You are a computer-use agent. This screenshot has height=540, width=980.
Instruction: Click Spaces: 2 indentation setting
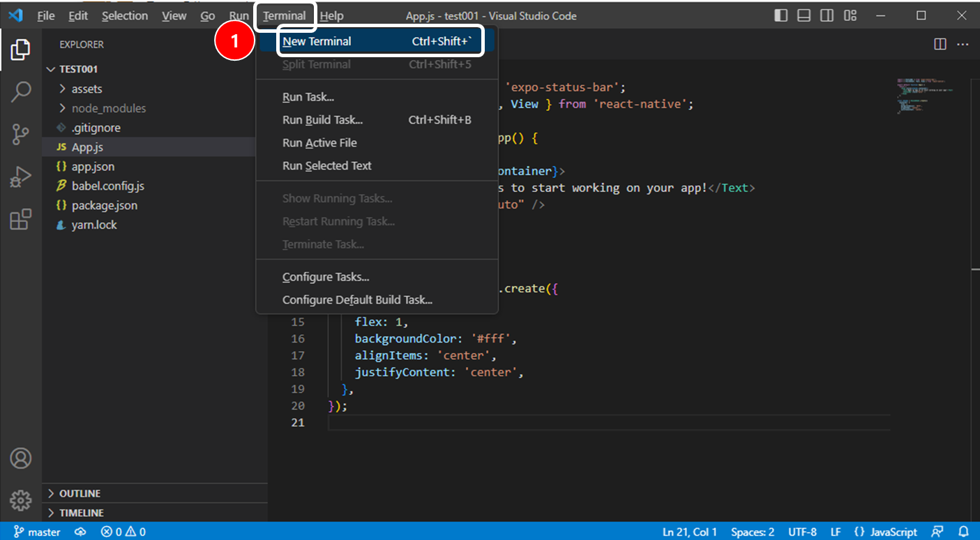(753, 532)
